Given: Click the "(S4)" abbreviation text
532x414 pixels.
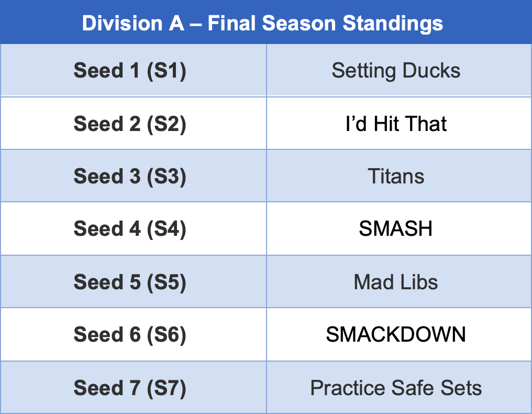Looking at the screenshot, I should point(167,229).
